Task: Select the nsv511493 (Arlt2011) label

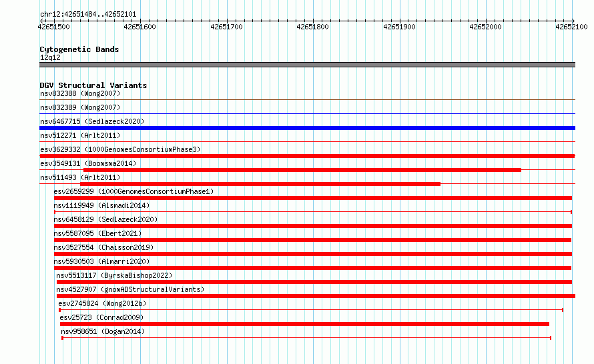Action: (80, 177)
